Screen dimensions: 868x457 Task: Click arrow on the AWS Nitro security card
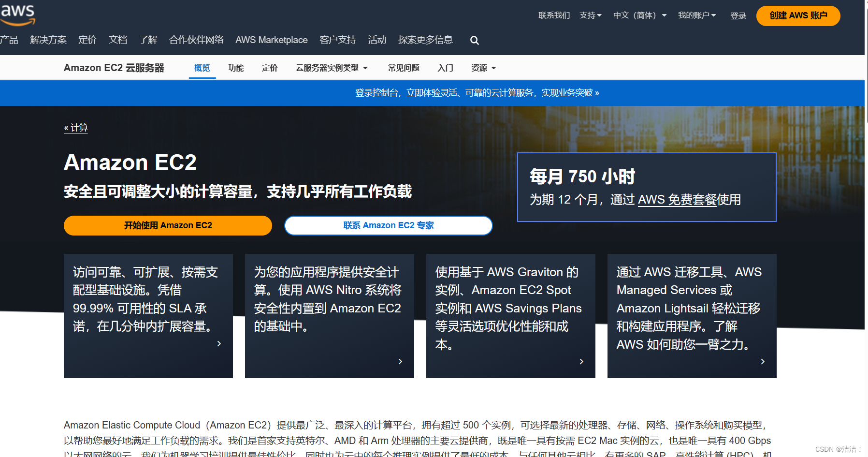[x=400, y=361]
